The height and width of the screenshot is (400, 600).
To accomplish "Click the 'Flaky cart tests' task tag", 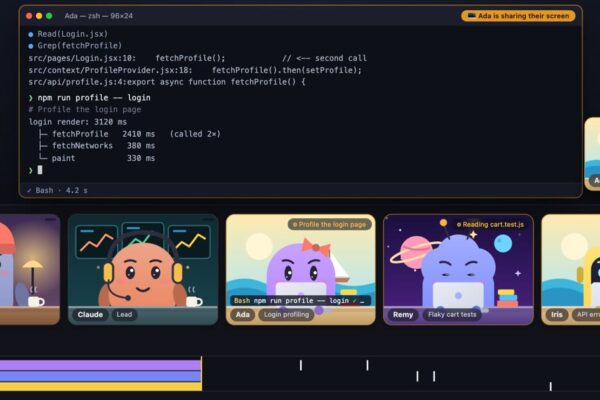I will (x=452, y=315).
